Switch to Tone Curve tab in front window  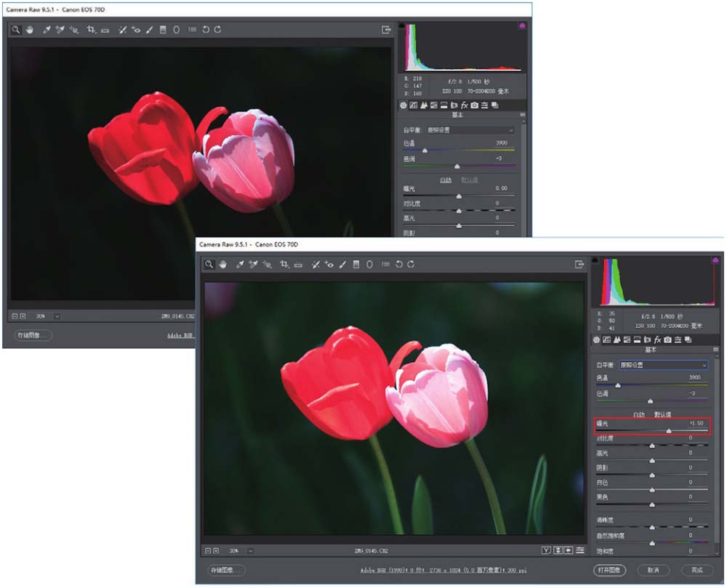click(607, 339)
